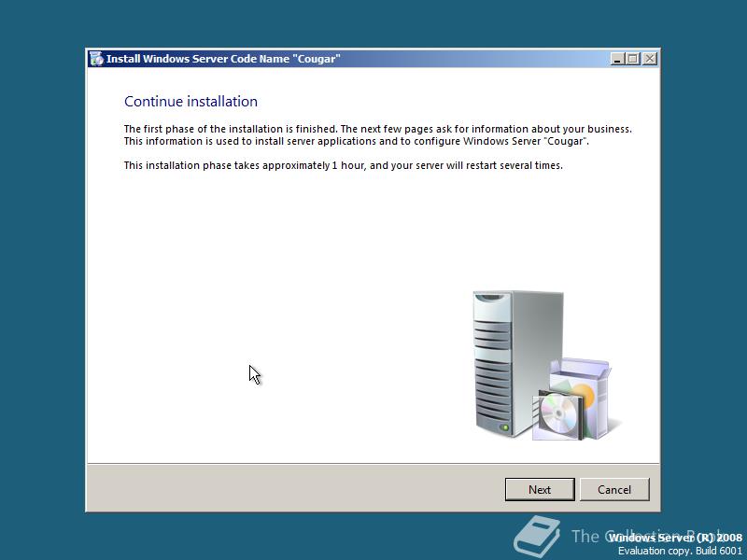
Task: Click the window title 'Install Windows Server Code Name "Cougar"'
Action: click(x=223, y=59)
